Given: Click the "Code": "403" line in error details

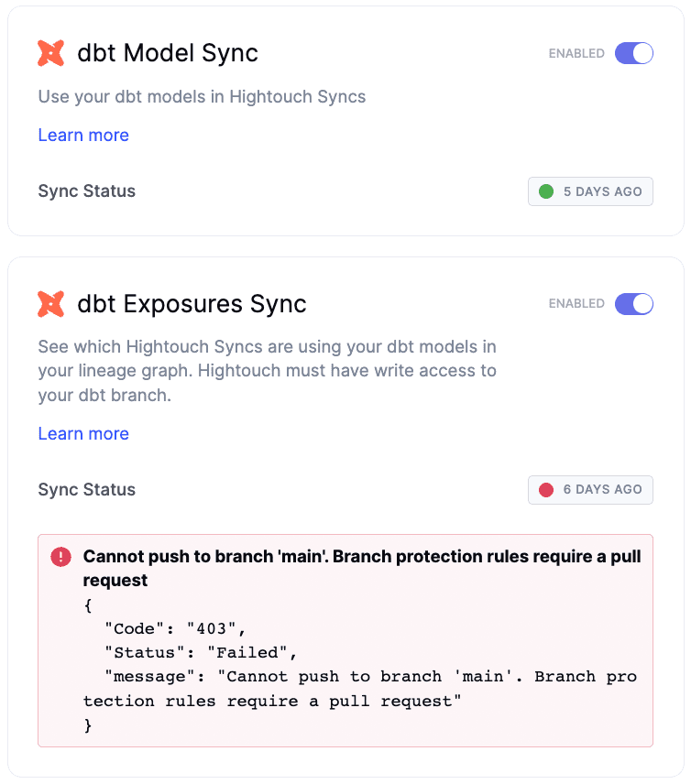Looking at the screenshot, I should coord(176,628).
